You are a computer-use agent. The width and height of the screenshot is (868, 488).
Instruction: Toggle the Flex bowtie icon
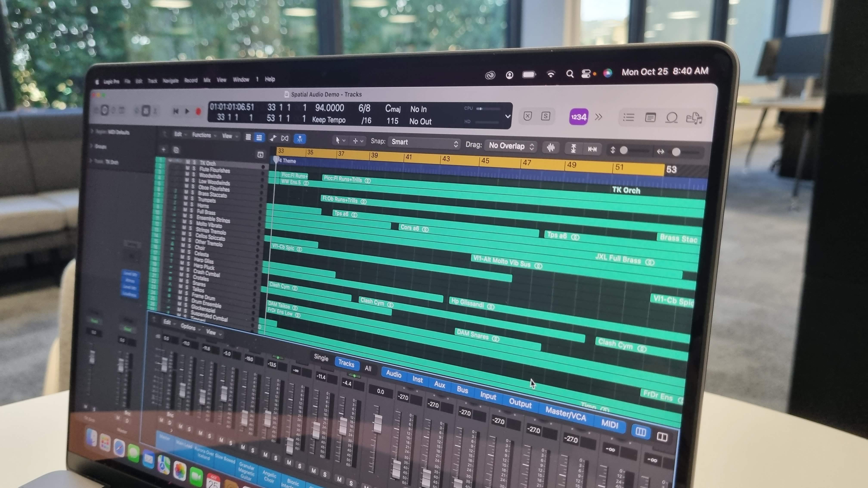[x=285, y=138]
